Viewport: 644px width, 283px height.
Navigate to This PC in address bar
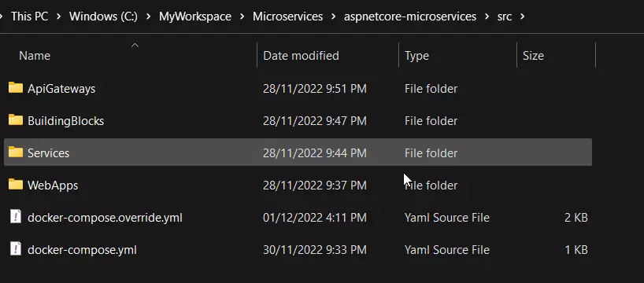tap(30, 17)
